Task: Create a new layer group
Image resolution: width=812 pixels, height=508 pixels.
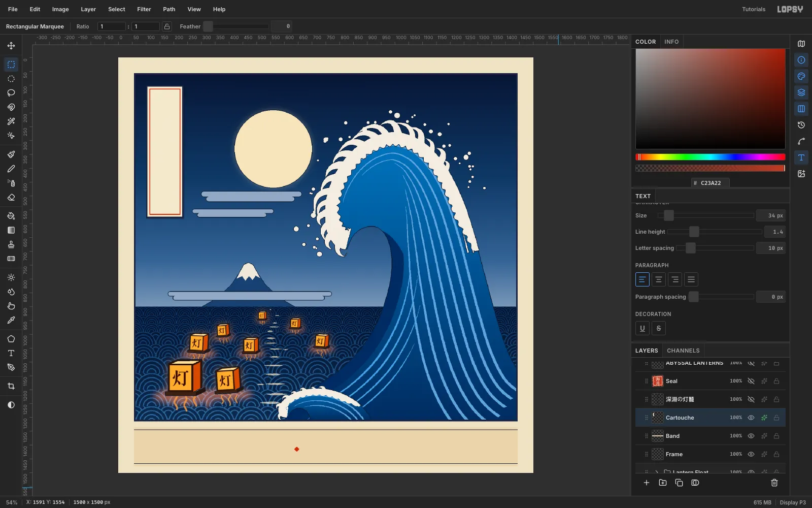Action: [x=663, y=483]
